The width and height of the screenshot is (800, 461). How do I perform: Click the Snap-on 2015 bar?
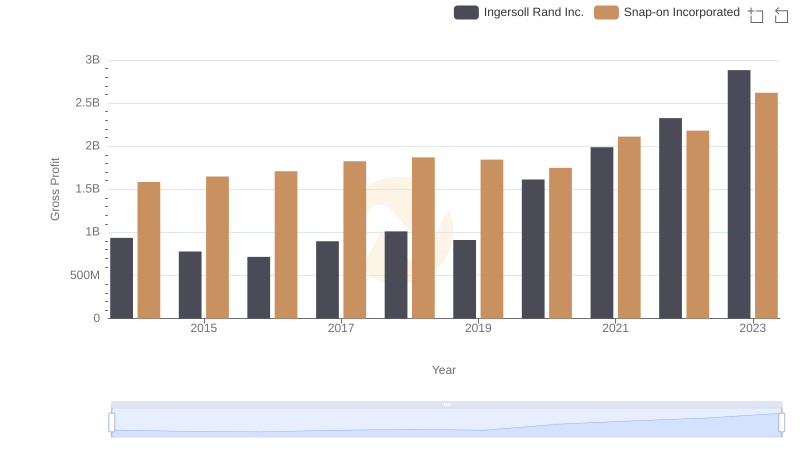217,247
